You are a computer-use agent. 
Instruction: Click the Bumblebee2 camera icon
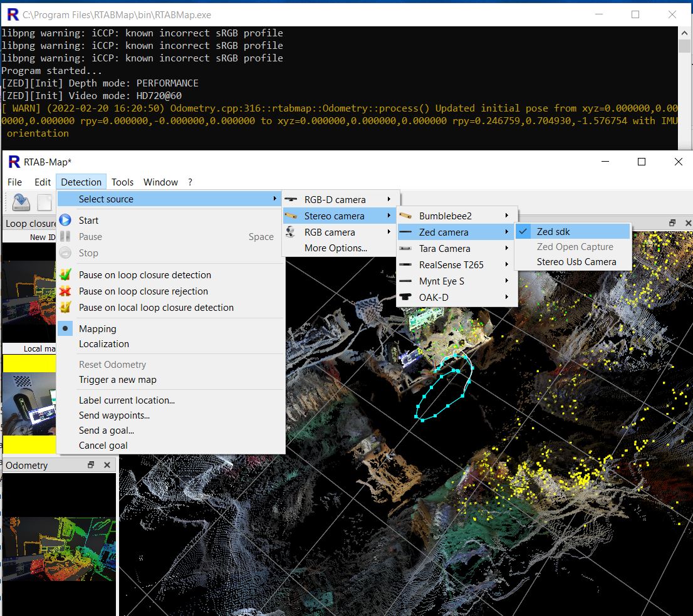click(406, 216)
